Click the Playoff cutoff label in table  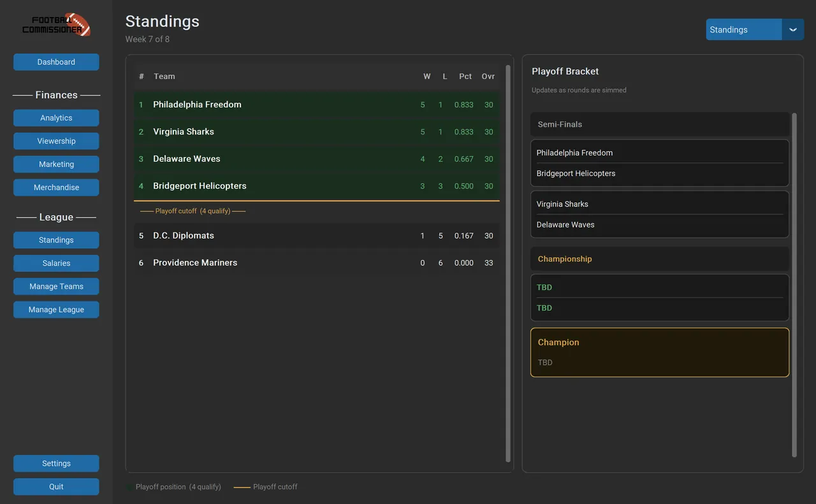click(193, 211)
